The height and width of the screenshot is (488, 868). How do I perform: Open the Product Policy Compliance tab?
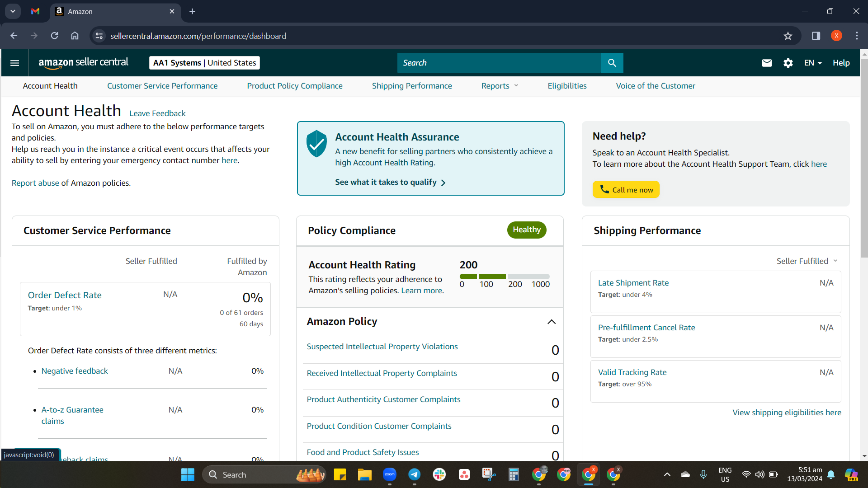(x=295, y=86)
